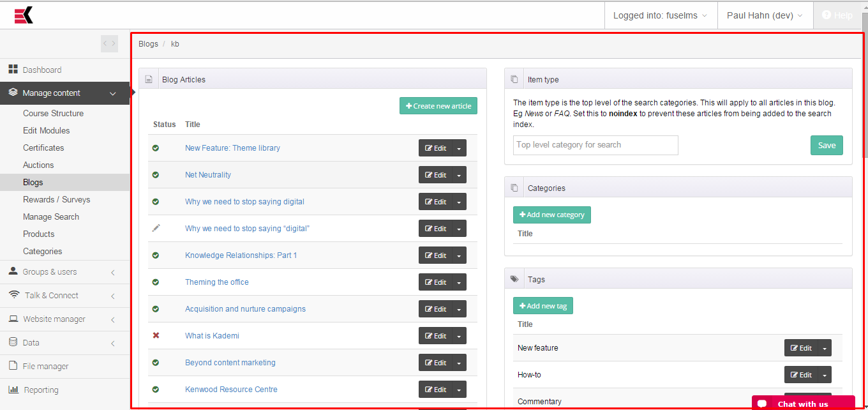Click the sidebar collapse arrows icon
This screenshot has width=868, height=410.
(x=109, y=43)
